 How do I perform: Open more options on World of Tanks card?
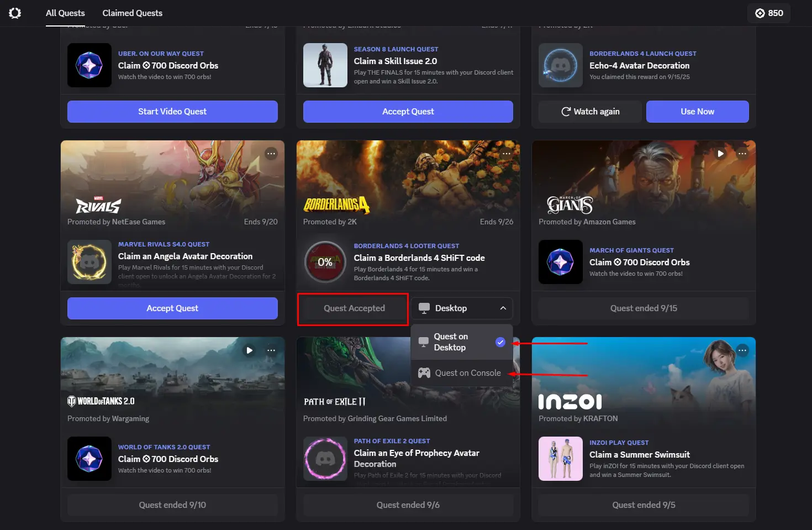point(271,350)
